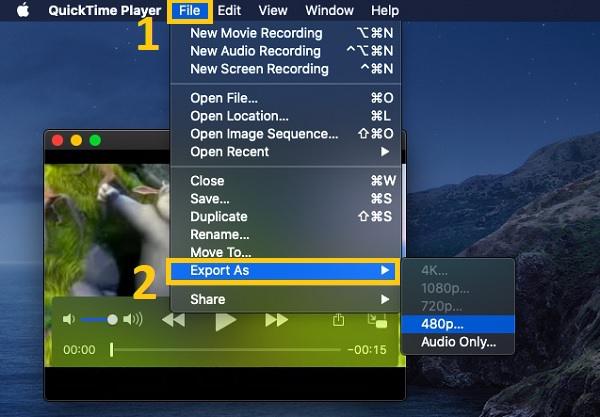Select 480p… export option
This screenshot has width=600, height=417.
click(458, 324)
